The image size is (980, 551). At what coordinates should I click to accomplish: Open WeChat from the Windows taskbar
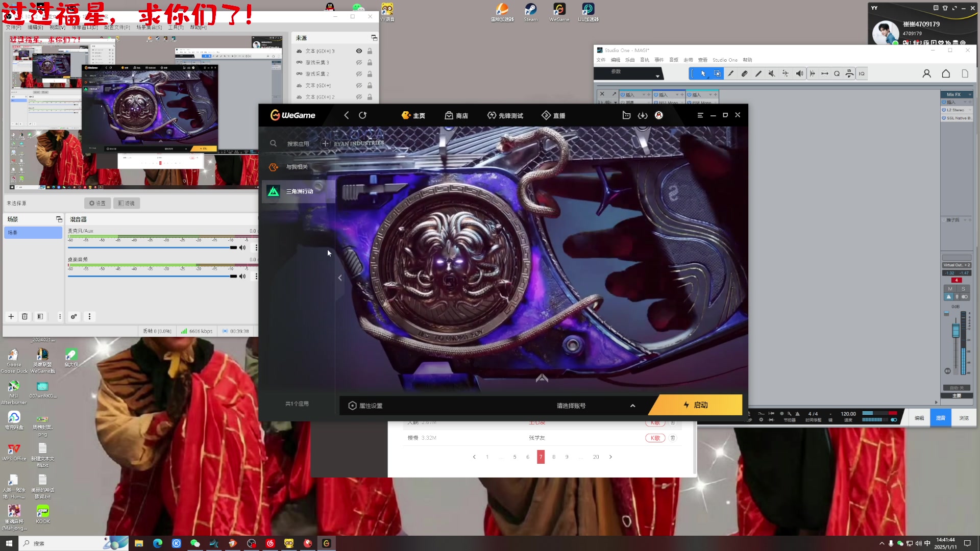point(195,543)
